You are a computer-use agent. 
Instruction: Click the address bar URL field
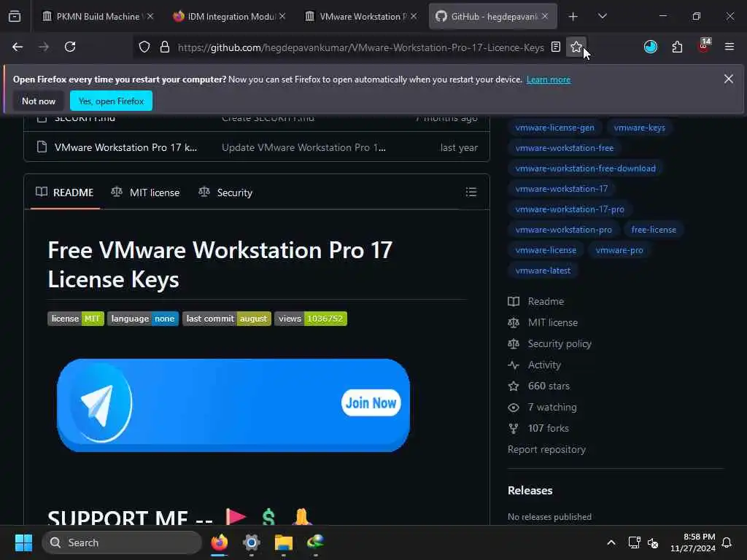tap(360, 47)
